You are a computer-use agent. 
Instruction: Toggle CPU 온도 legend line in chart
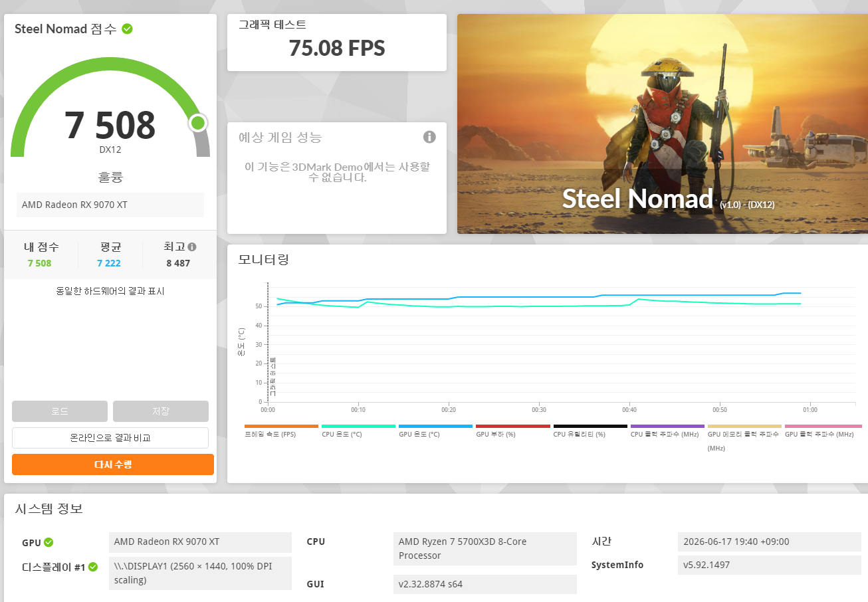[x=358, y=431]
